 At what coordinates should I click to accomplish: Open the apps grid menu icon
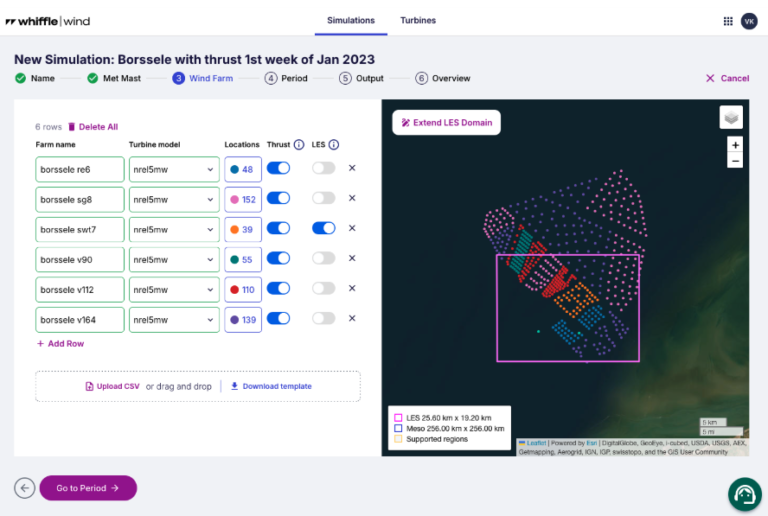point(727,21)
